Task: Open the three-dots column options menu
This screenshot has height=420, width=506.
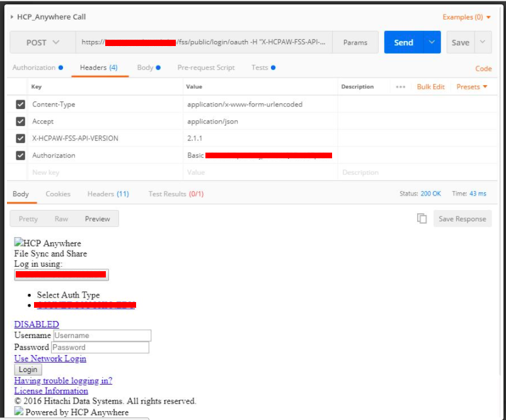Action: pos(401,86)
